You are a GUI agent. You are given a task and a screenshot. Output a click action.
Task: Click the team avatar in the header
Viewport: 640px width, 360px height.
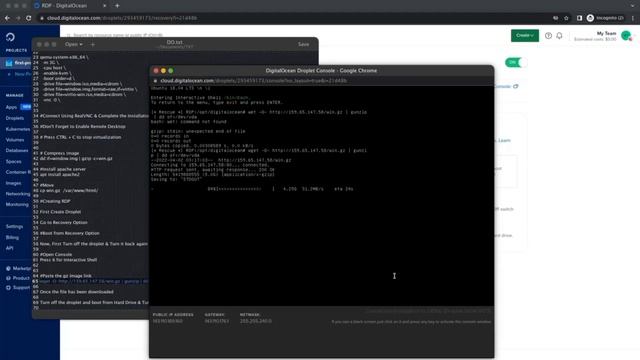(x=626, y=36)
